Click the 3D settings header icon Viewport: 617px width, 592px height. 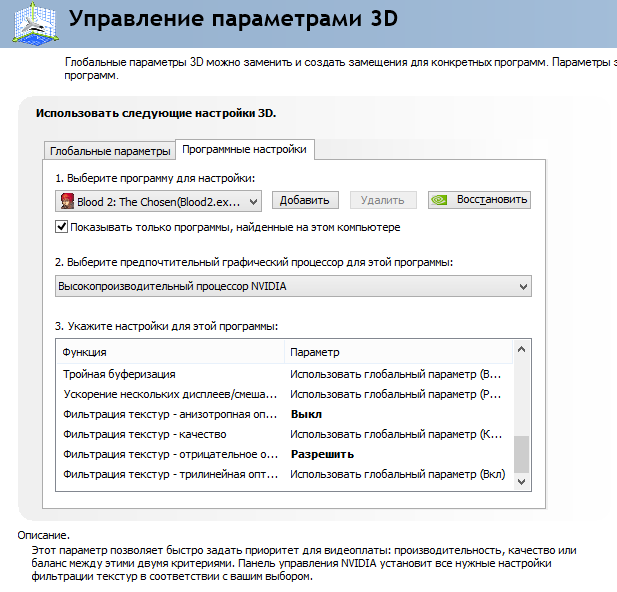pos(36,23)
